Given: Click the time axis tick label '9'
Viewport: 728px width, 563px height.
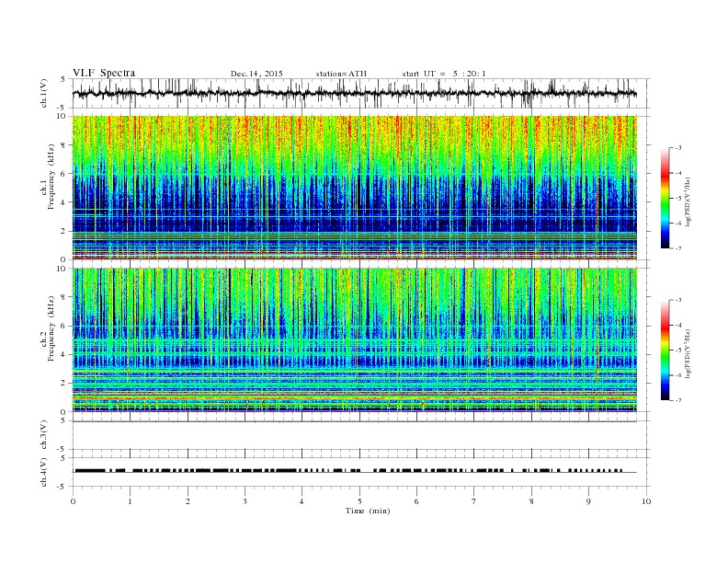Looking at the screenshot, I should pos(588,501).
